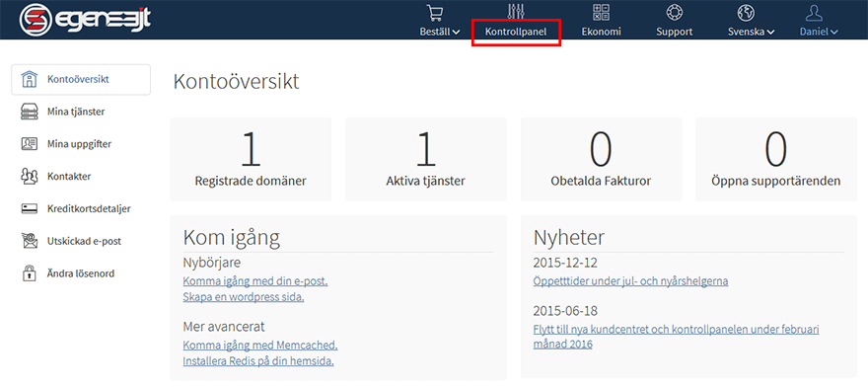The image size is (868, 388).
Task: Click the envelope icon beside Utskickad e-post
Action: tap(29, 242)
